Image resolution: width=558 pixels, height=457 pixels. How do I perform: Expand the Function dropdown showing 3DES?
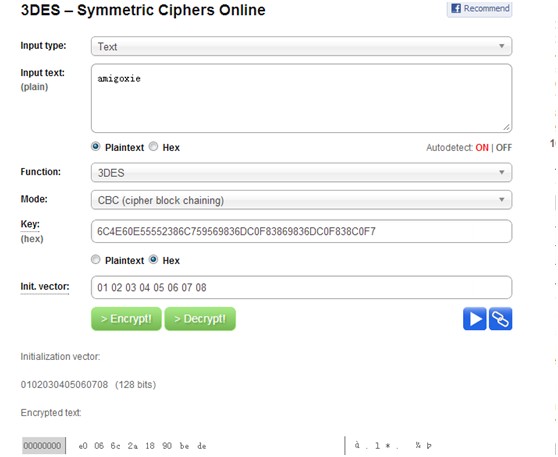coord(301,173)
